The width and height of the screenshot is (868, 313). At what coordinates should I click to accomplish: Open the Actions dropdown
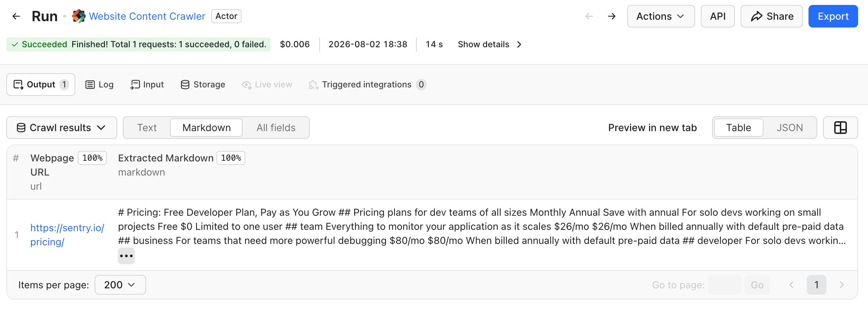tap(661, 16)
